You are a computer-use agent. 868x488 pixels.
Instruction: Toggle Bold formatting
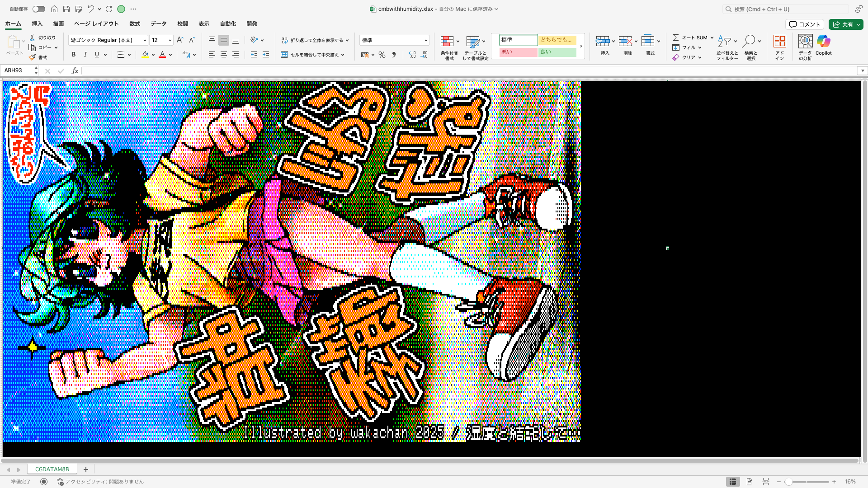click(x=74, y=55)
